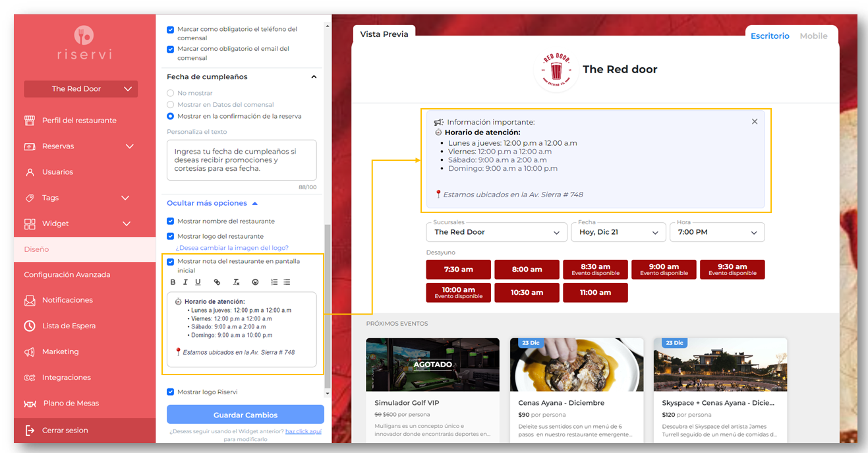Click the Reservas sidebar icon
This screenshot has width=868, height=453.
(30, 146)
